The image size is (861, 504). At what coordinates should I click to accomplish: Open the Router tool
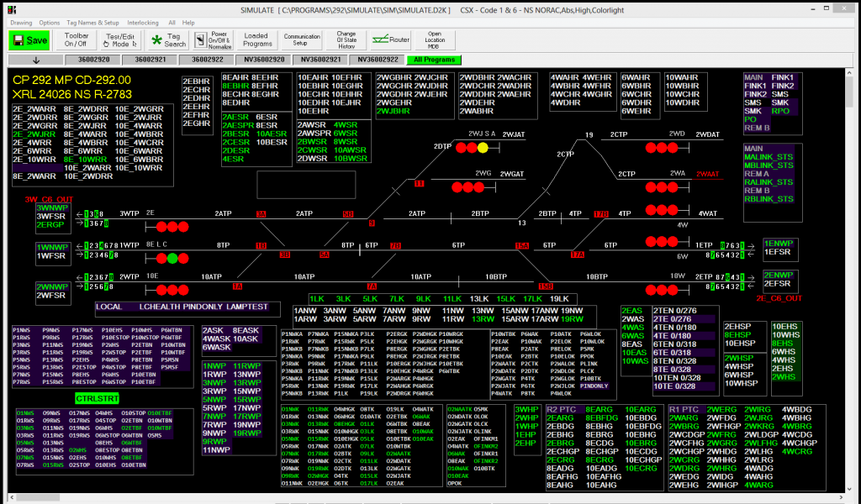(391, 40)
